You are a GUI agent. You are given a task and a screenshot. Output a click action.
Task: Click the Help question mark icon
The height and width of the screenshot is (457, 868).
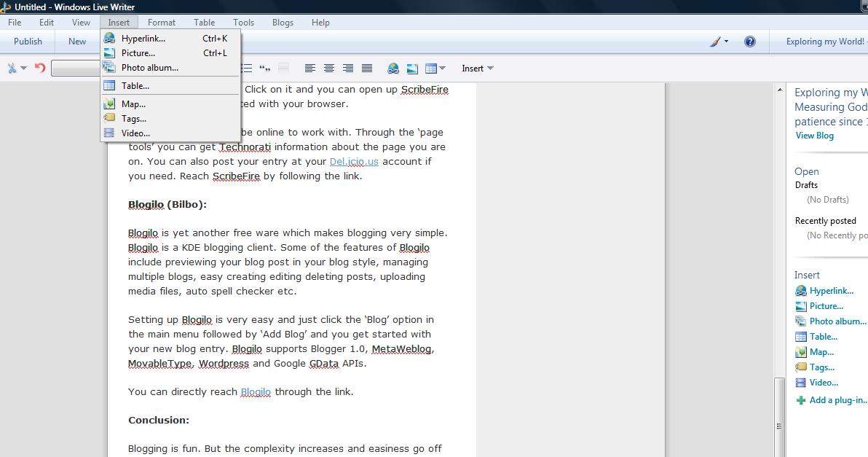pyautogui.click(x=749, y=42)
